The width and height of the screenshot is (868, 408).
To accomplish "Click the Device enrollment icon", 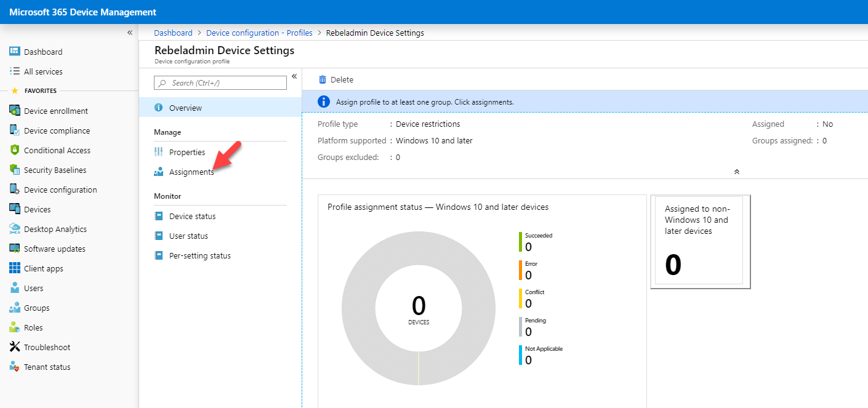I will point(15,111).
